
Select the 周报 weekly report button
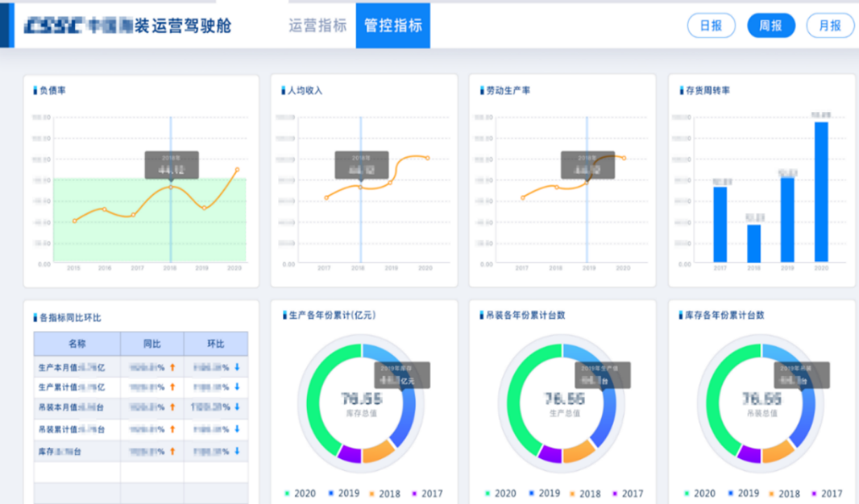coord(771,26)
